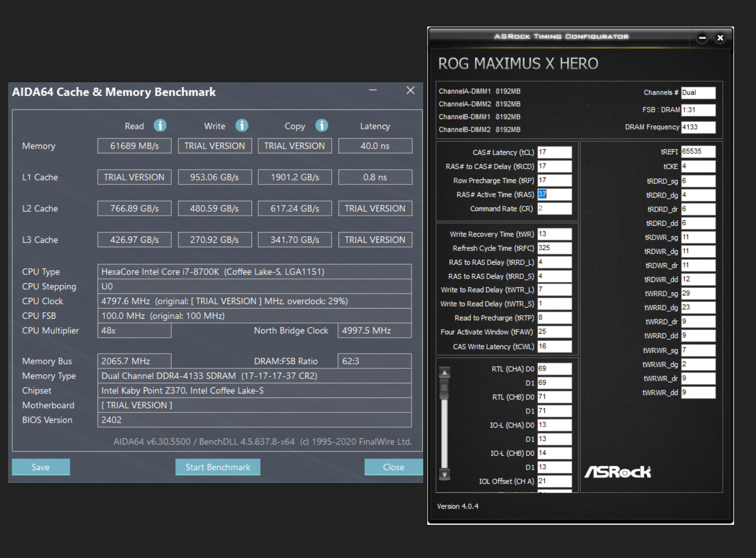Click the FSB : DRAM ratio field
This screenshot has width=756, height=558.
(698, 110)
